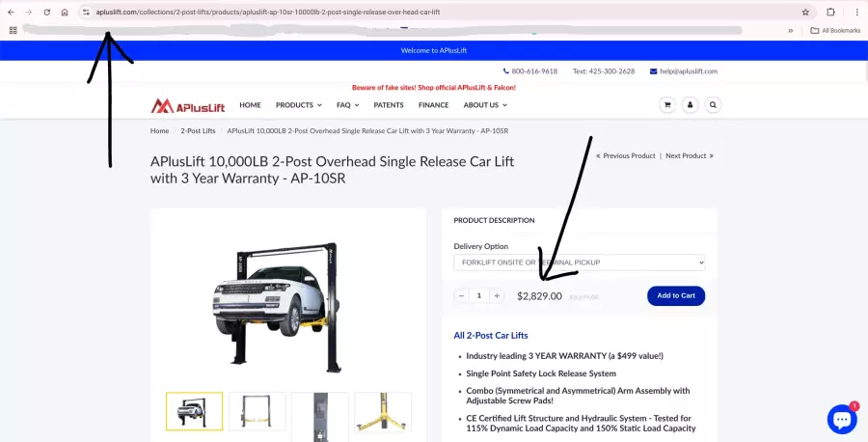Open HOME menu item

point(250,104)
